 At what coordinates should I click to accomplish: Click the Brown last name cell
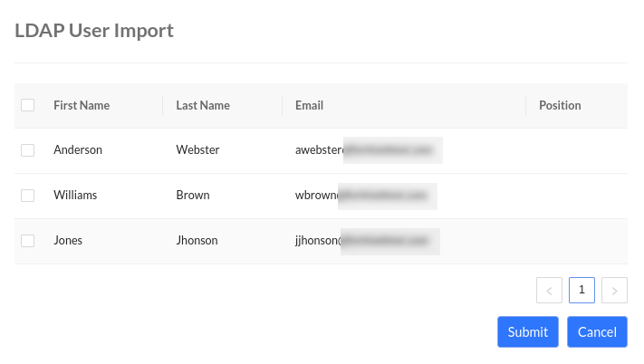coord(193,196)
